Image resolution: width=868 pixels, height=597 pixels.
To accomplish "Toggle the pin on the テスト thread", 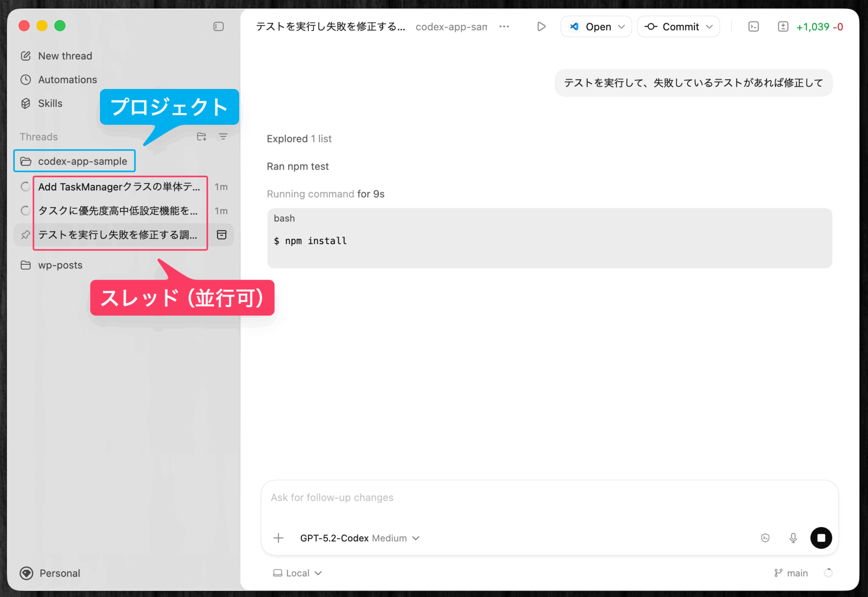I will pyautogui.click(x=25, y=235).
